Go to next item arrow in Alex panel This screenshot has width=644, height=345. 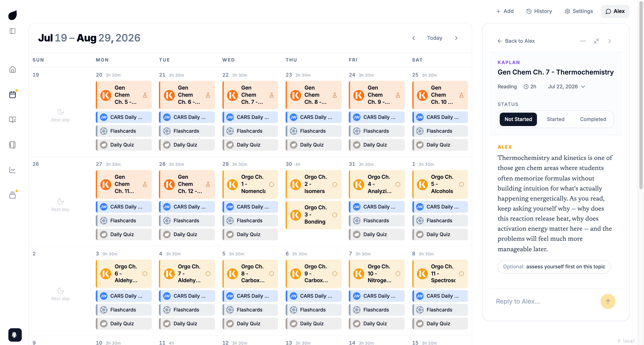click(x=609, y=41)
